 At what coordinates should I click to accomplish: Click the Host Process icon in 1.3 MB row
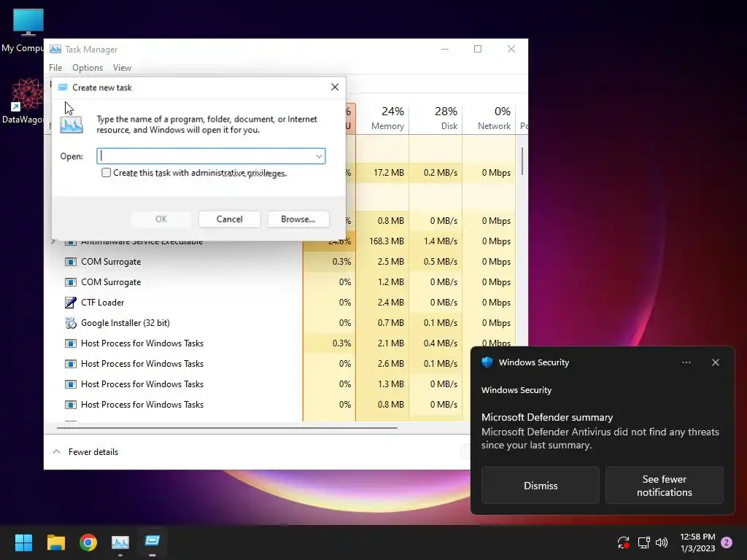coord(71,384)
